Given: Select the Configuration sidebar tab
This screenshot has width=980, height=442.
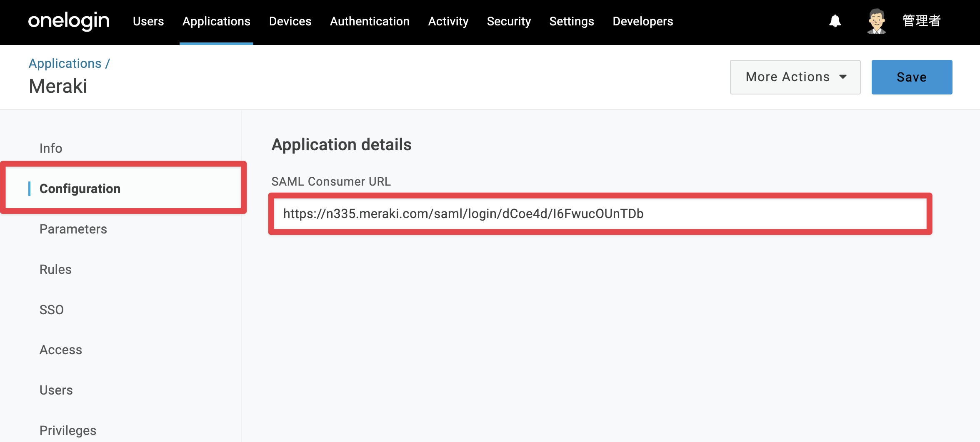Looking at the screenshot, I should point(80,189).
